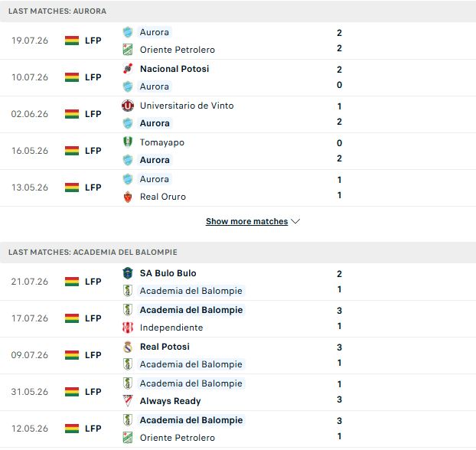Viewport: 476px width, 450px height.
Task: Select Last Matches: Academia del Balompie header
Action: pos(238,252)
